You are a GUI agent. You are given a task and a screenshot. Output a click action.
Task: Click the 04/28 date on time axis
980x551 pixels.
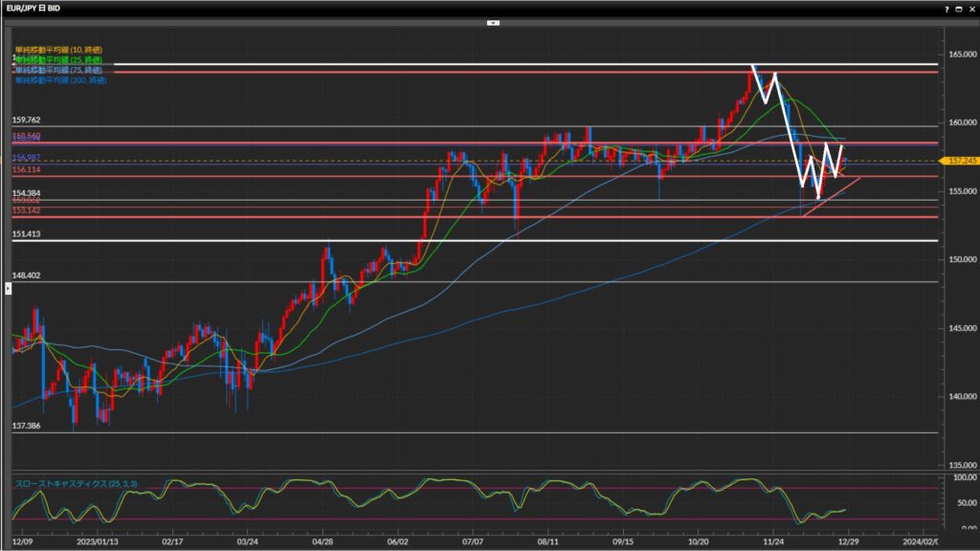[323, 540]
